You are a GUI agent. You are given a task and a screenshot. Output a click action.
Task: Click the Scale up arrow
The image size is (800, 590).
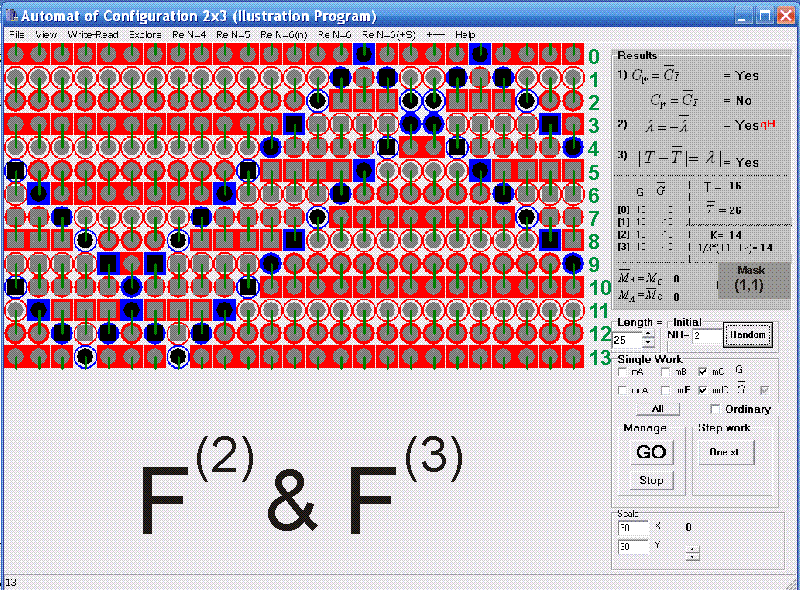point(692,549)
